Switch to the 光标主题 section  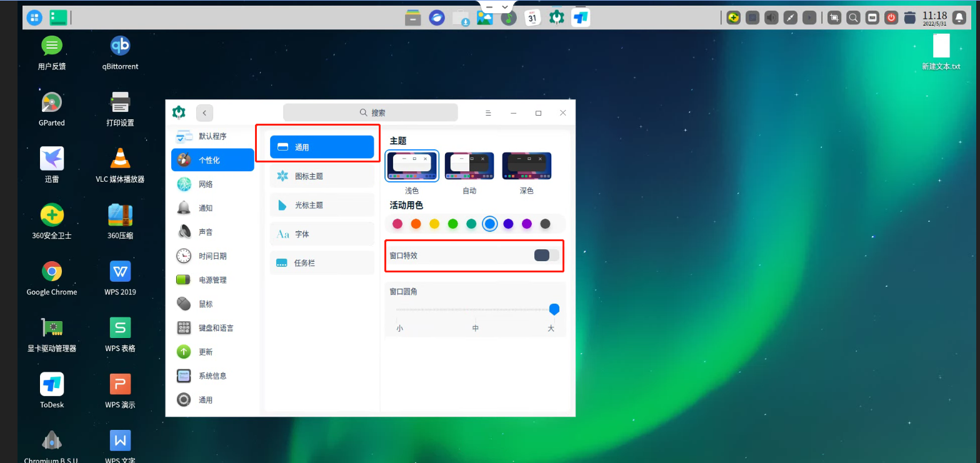322,205
